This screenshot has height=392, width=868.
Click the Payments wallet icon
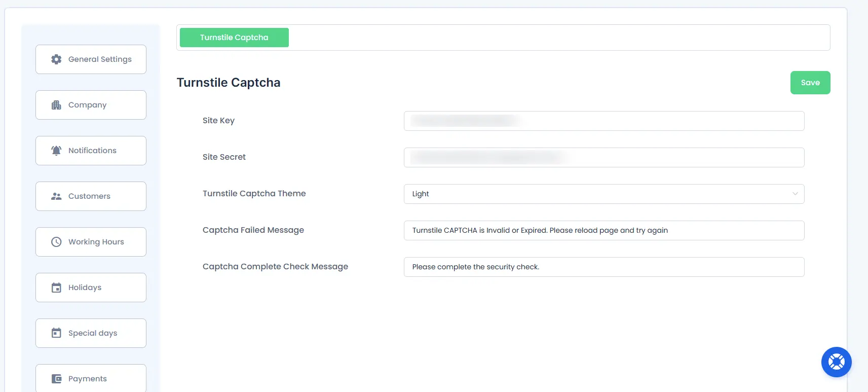coord(56,379)
